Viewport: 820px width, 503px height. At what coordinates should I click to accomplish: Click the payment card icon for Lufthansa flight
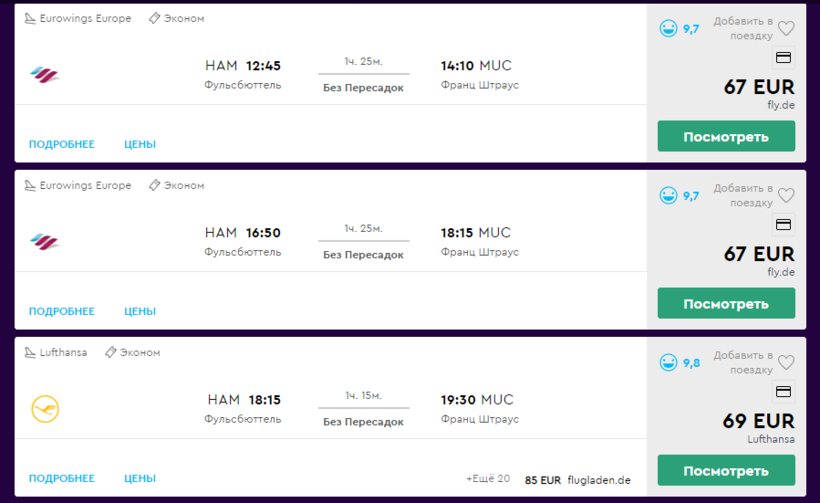(x=784, y=392)
